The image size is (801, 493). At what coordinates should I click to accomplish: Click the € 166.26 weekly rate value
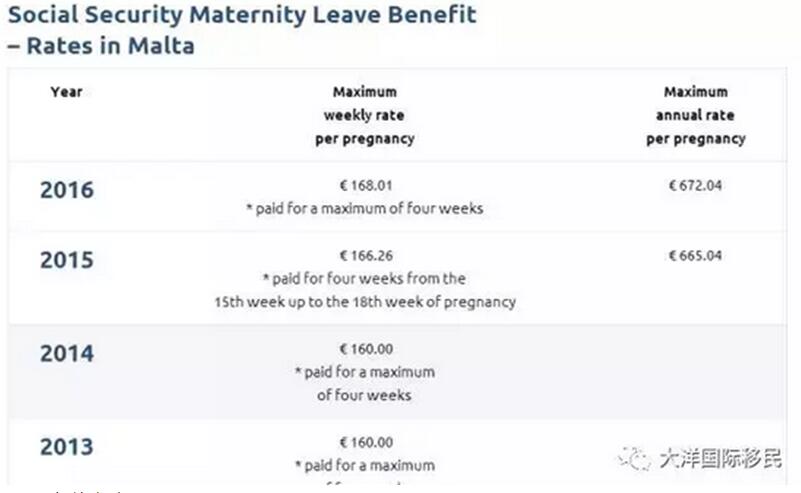pos(366,255)
